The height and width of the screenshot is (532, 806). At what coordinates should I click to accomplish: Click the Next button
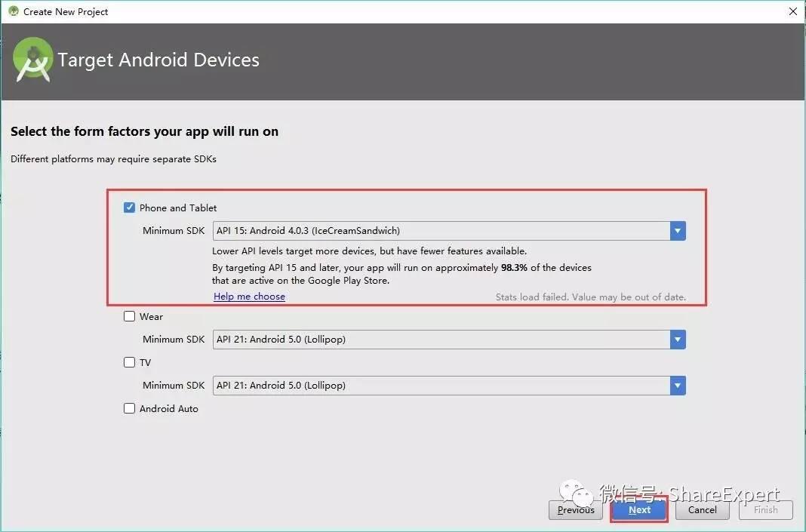pos(639,510)
